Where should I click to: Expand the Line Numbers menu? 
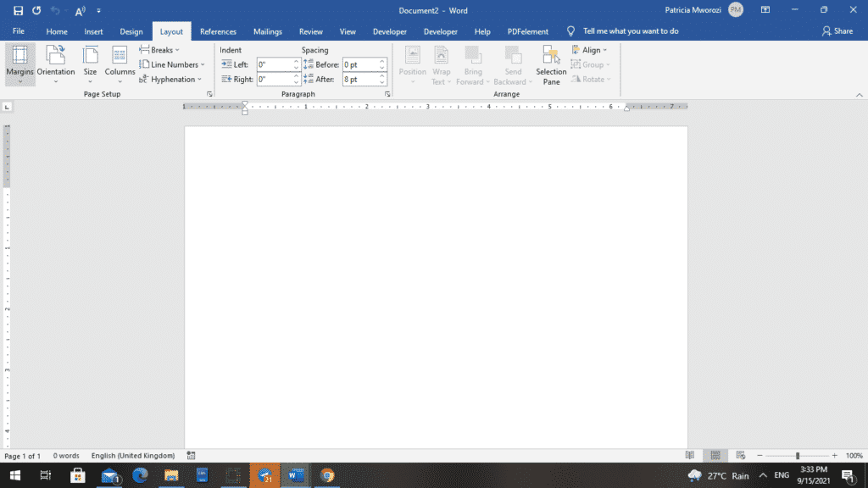172,64
